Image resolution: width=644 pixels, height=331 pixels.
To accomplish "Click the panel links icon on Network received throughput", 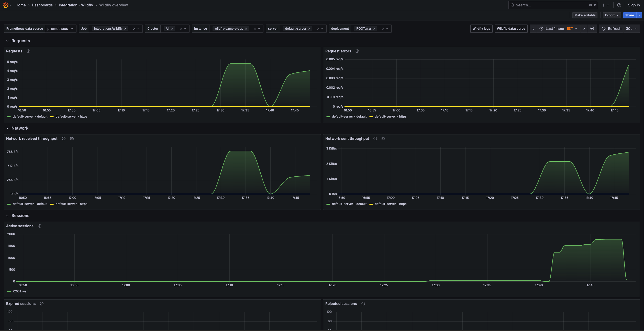I will coord(72,139).
